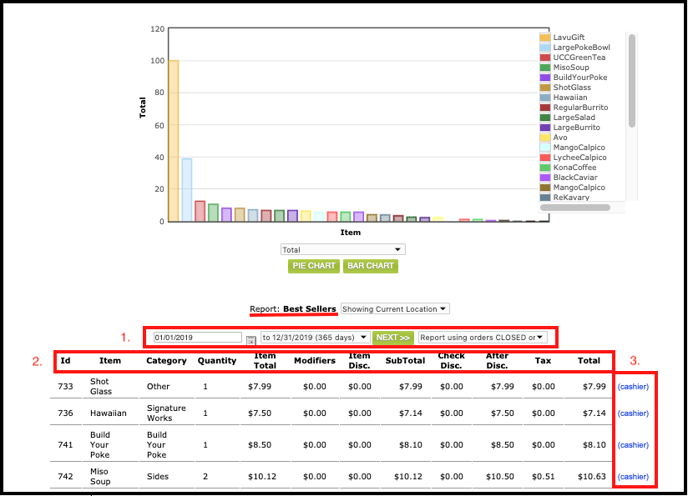Click the Sides category cell
The height and width of the screenshot is (496, 688).
(x=158, y=476)
